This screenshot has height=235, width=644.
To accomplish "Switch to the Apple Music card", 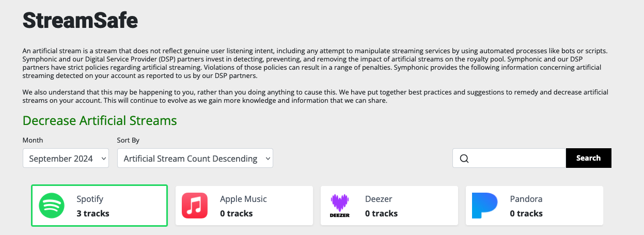I will coord(244,206).
